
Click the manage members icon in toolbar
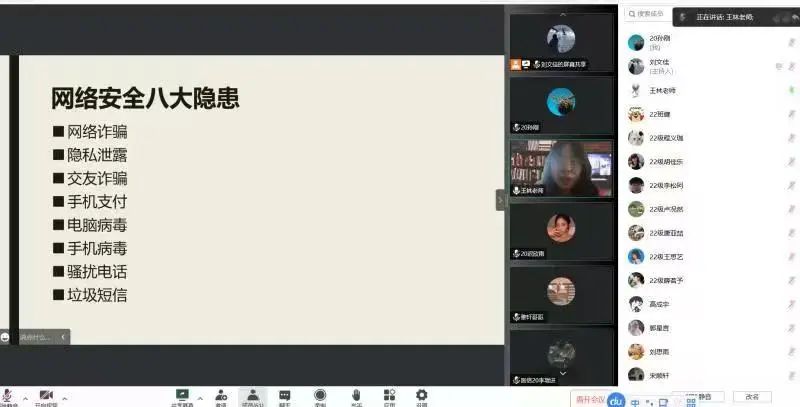tap(253, 396)
